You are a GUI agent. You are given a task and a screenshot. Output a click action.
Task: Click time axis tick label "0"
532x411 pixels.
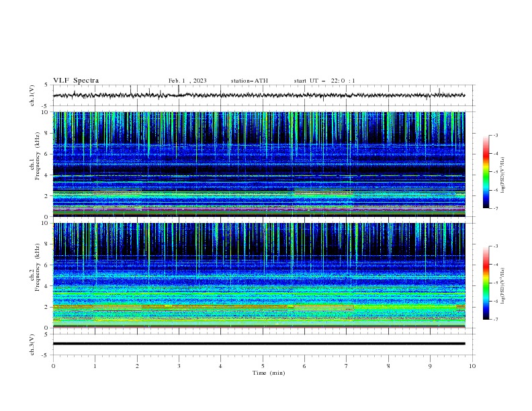click(x=53, y=366)
